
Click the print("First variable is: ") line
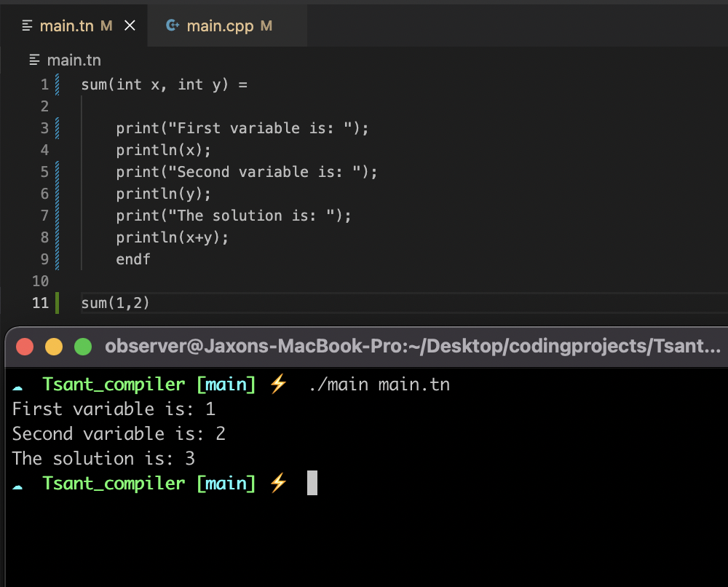point(242,128)
